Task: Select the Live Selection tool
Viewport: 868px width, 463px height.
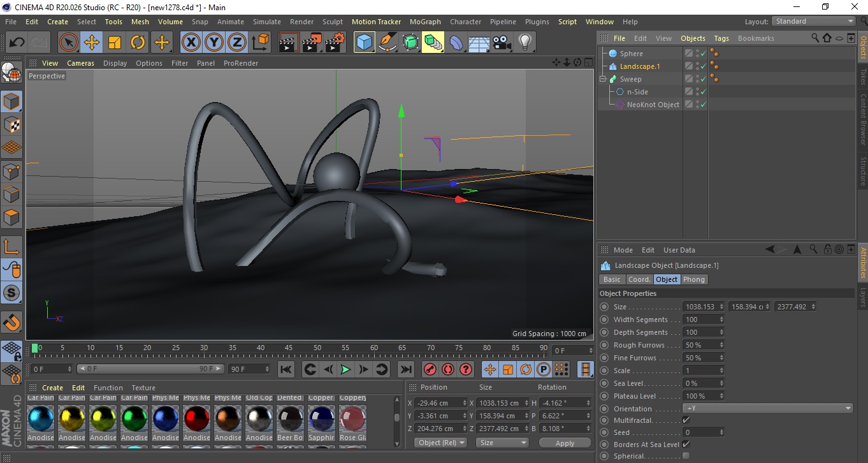Action: pos(68,43)
